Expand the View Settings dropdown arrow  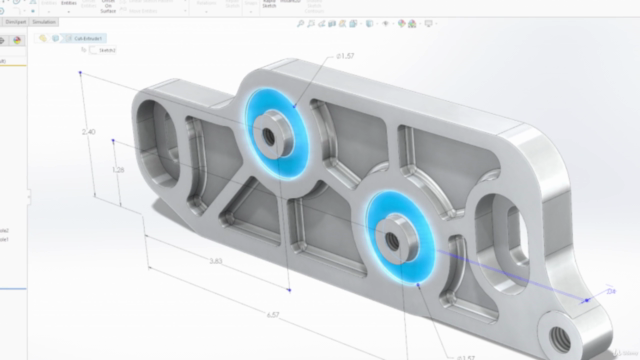pyautogui.click(x=436, y=24)
